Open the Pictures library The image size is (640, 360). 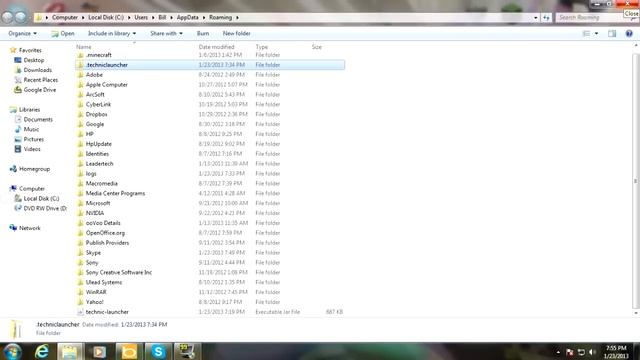coord(29,139)
